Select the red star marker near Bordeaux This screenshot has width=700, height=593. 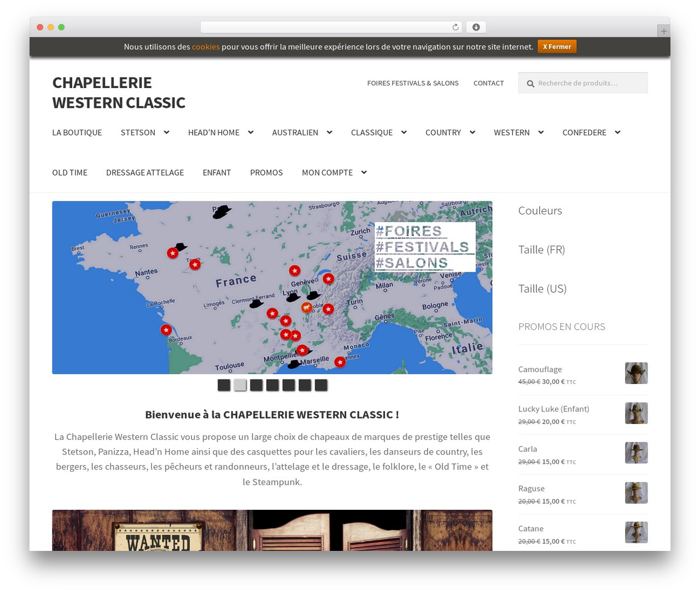[166, 330]
